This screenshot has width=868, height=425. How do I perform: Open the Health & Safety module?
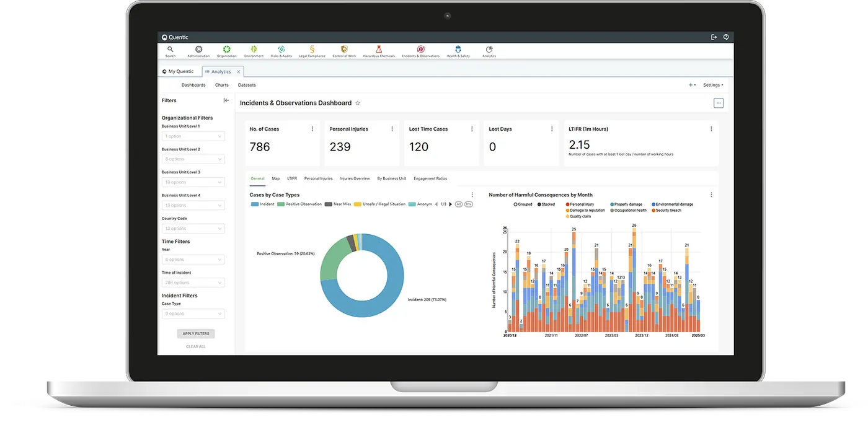pos(458,51)
